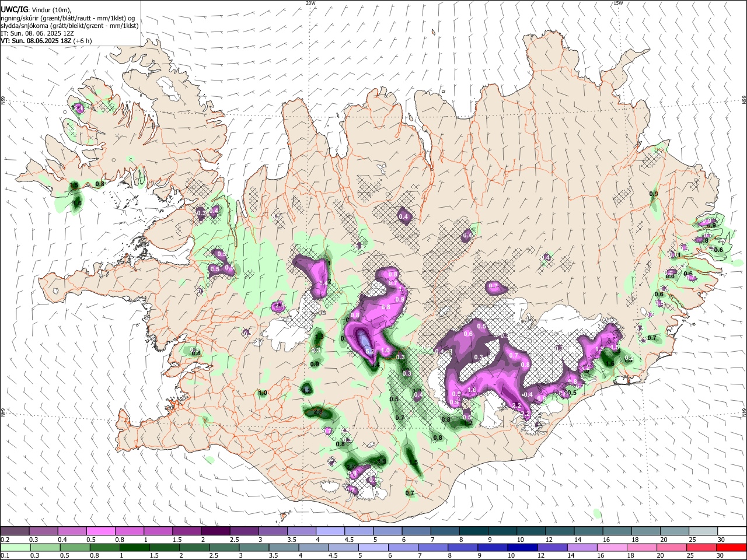Pick the 0.8 swatch in the green rain legend row
Image resolution: width=747 pixels, height=560 pixels.
point(104,547)
